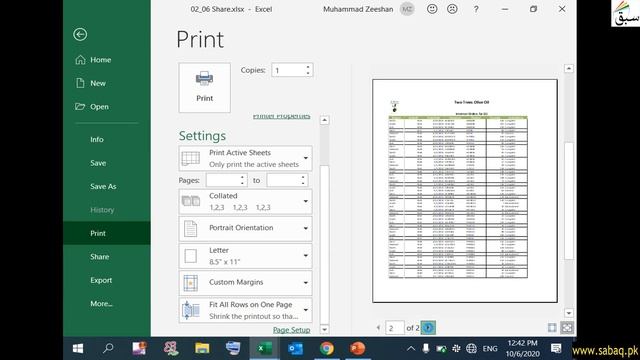Open the Share page in sidebar
The width and height of the screenshot is (640, 360).
[x=100, y=257]
